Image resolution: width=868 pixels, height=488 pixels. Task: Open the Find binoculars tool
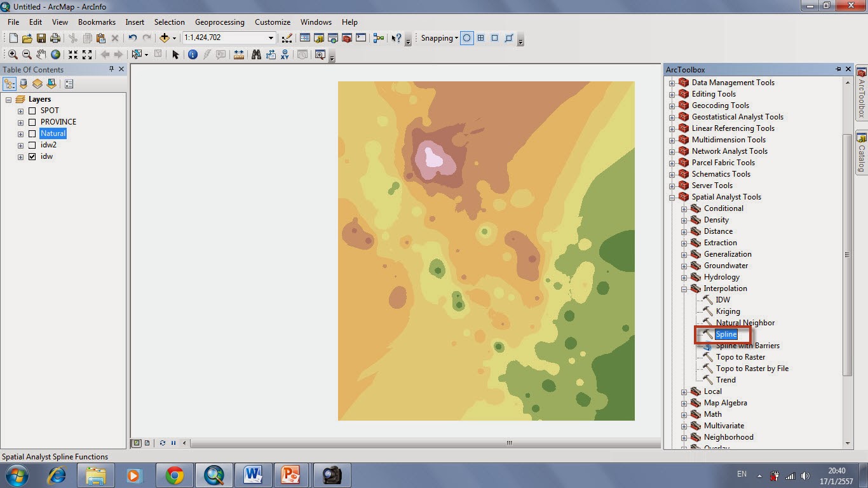coord(256,55)
